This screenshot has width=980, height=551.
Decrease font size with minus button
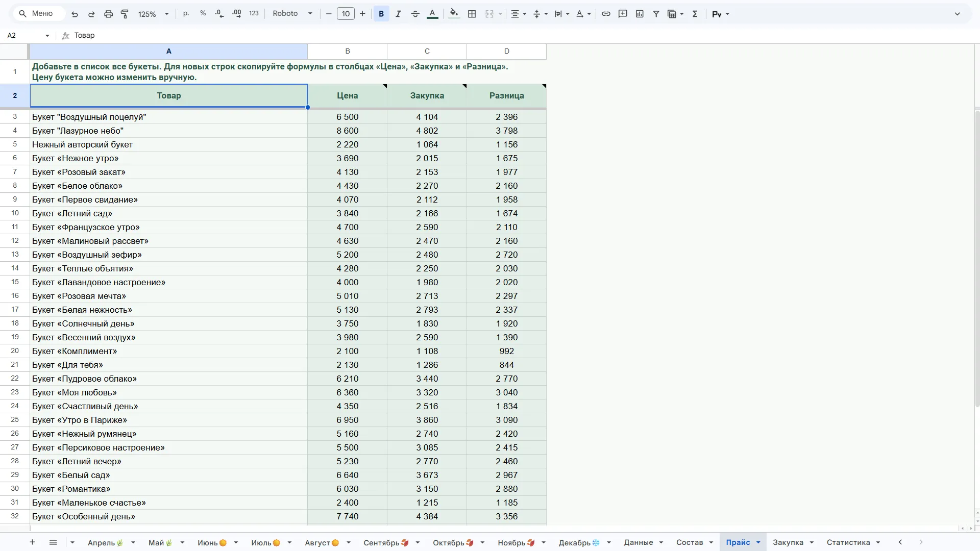(329, 14)
